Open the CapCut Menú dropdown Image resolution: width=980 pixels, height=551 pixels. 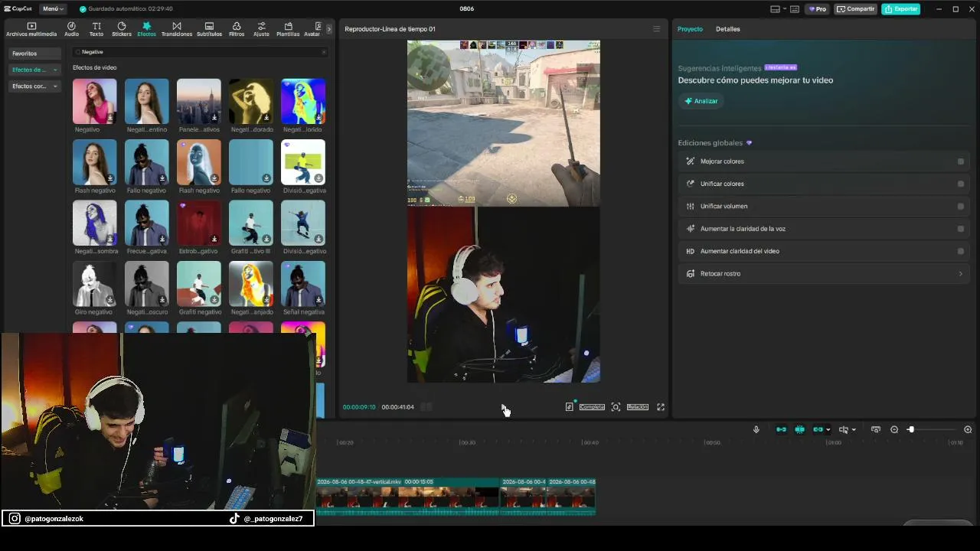coord(54,9)
